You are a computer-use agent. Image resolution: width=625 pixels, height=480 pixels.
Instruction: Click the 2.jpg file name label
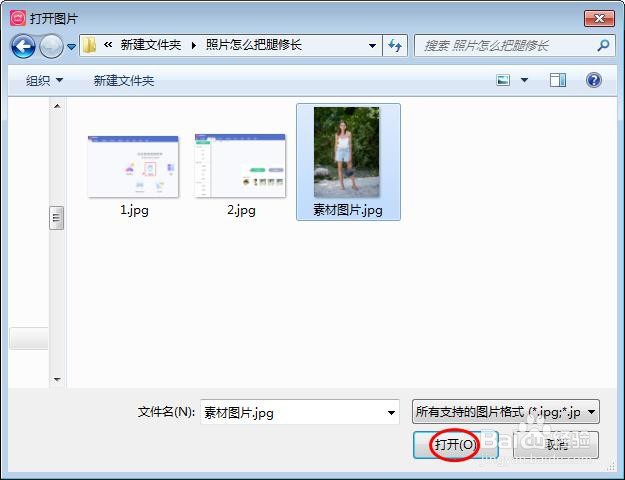(x=241, y=210)
